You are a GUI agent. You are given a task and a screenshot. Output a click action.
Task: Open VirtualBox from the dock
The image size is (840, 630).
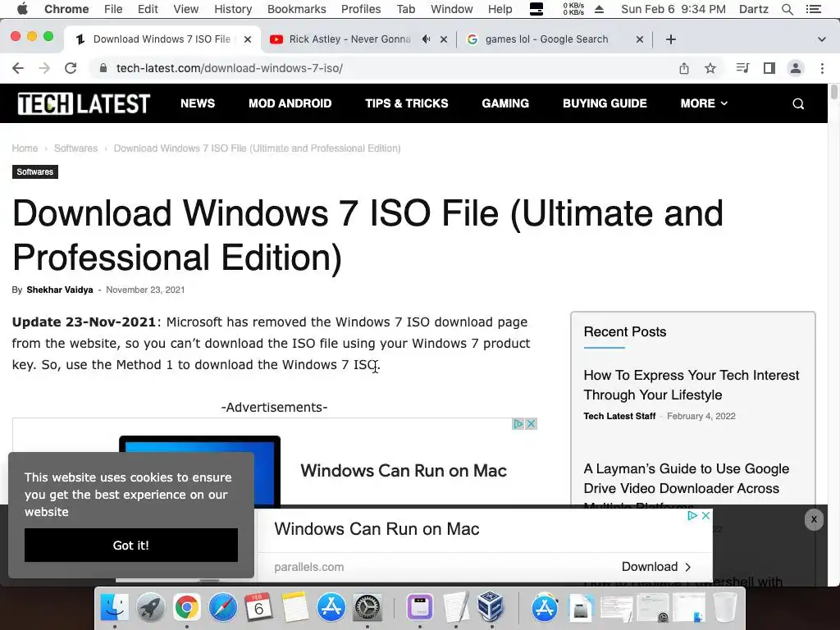[491, 607]
